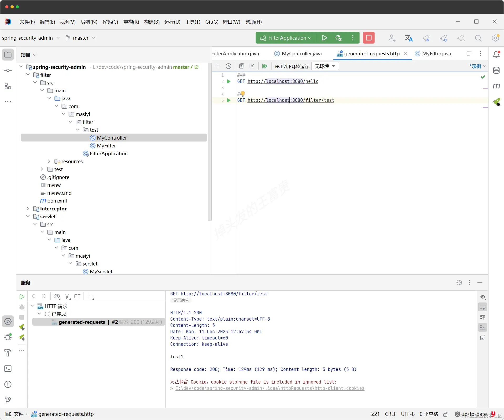Run the GET /filter/test request gutter icon

click(x=228, y=100)
